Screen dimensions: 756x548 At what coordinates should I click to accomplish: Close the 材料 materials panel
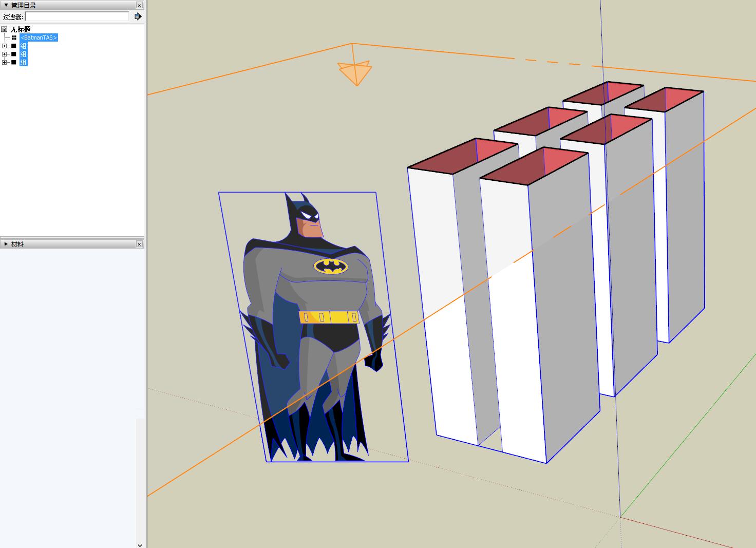tap(139, 244)
